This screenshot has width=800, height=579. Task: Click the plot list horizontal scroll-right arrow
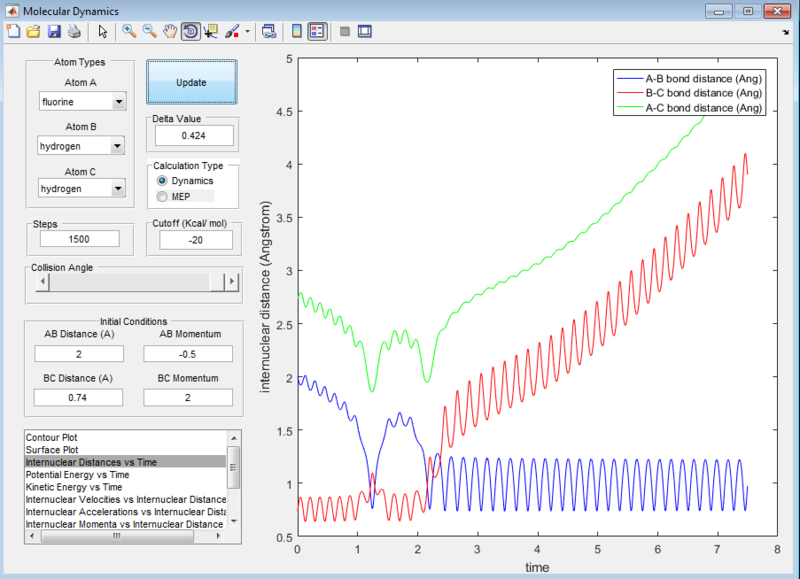point(218,536)
